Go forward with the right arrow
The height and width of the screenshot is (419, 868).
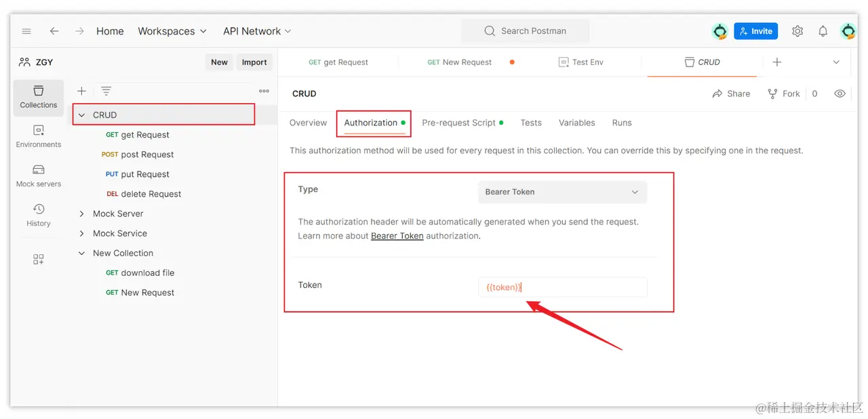tap(79, 31)
